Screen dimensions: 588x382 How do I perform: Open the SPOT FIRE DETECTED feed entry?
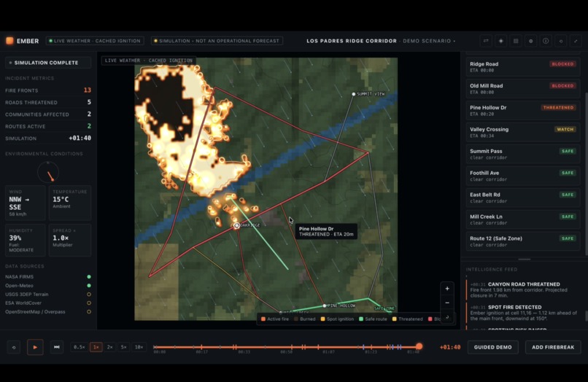(524, 313)
